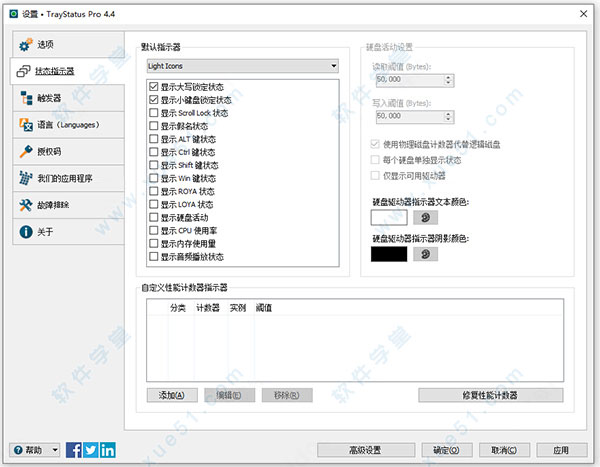Image resolution: width=600 pixels, height=467 pixels.
Task: Enable 显示 Win 键状态
Action: tap(153, 178)
